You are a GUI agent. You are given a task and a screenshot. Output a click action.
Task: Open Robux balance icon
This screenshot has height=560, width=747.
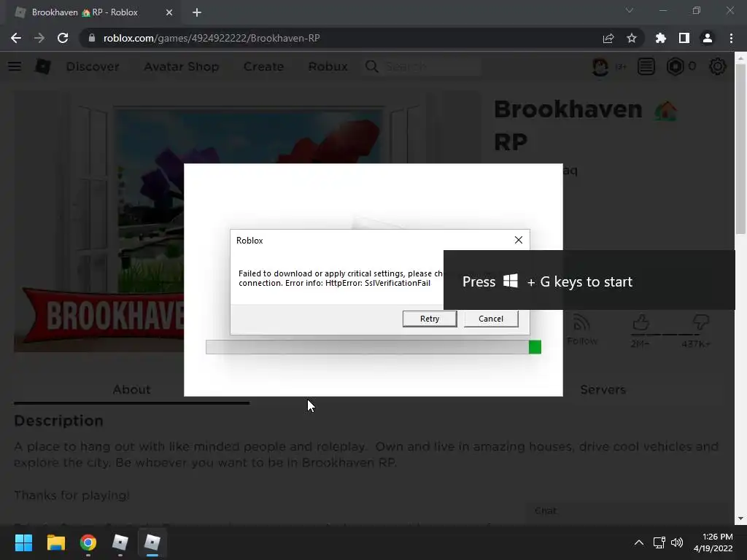675,66
